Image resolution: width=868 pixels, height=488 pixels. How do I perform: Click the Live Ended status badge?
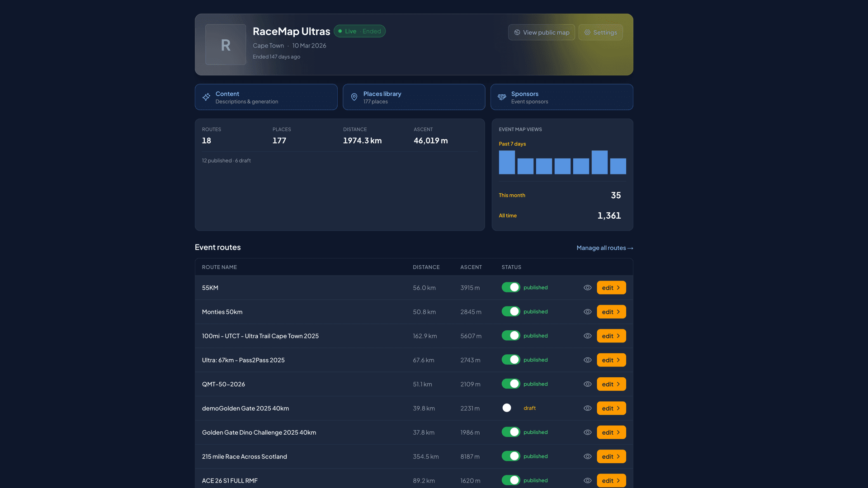pos(359,31)
